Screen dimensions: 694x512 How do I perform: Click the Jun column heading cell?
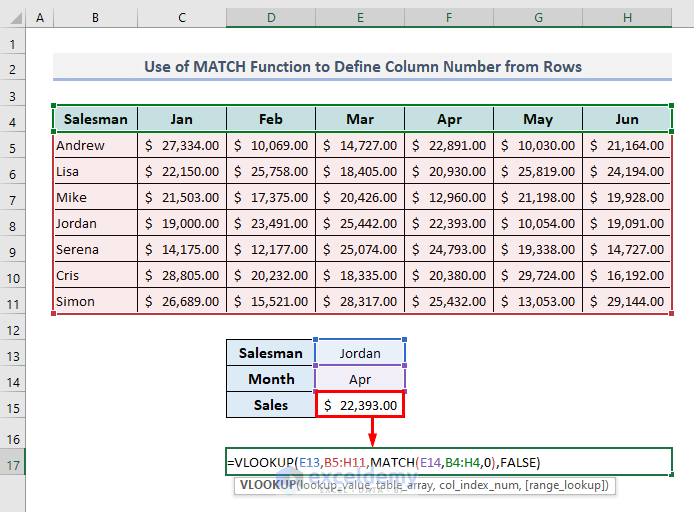(x=627, y=119)
